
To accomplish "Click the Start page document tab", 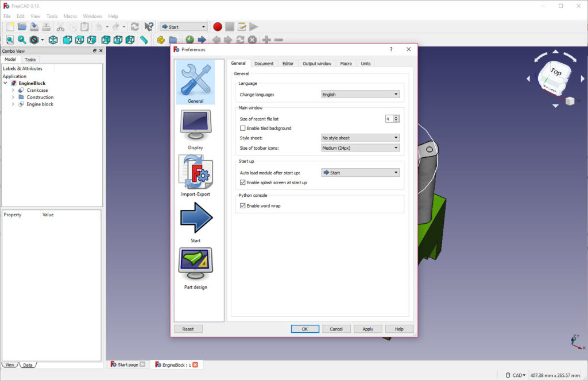I will [x=127, y=364].
